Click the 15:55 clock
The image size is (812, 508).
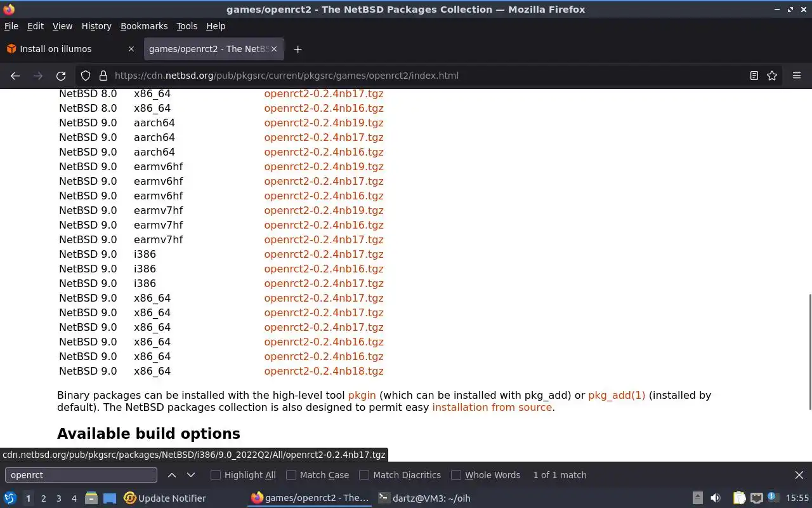click(797, 498)
